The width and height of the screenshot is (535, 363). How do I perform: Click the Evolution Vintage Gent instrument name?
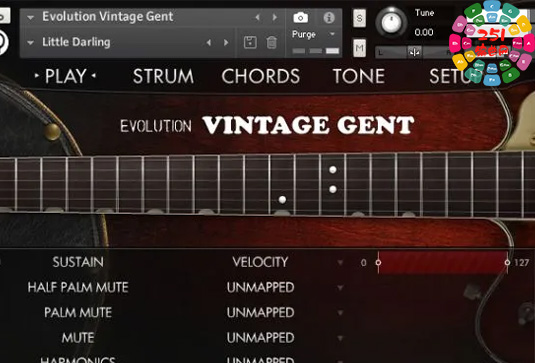108,16
